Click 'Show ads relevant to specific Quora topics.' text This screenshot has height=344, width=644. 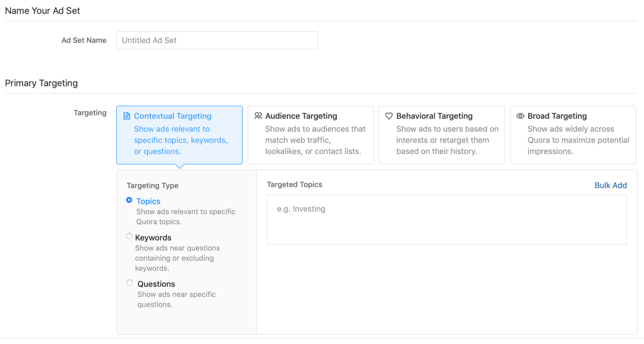point(186,217)
